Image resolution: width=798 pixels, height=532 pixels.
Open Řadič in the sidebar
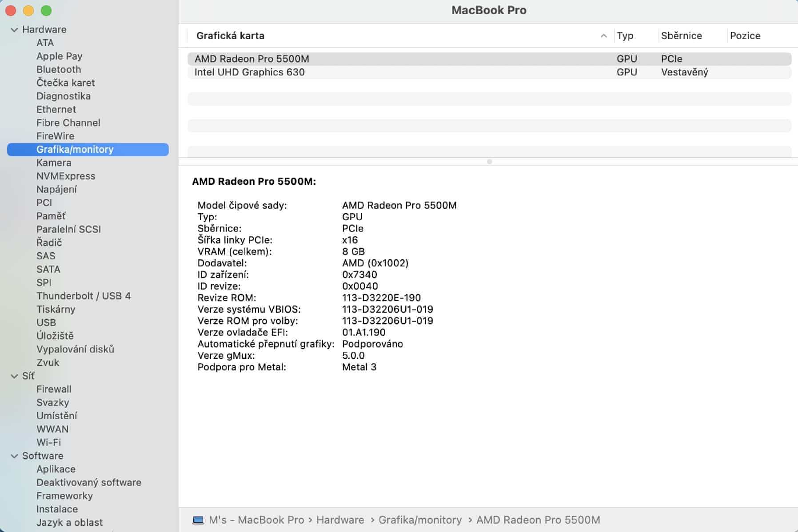49,243
